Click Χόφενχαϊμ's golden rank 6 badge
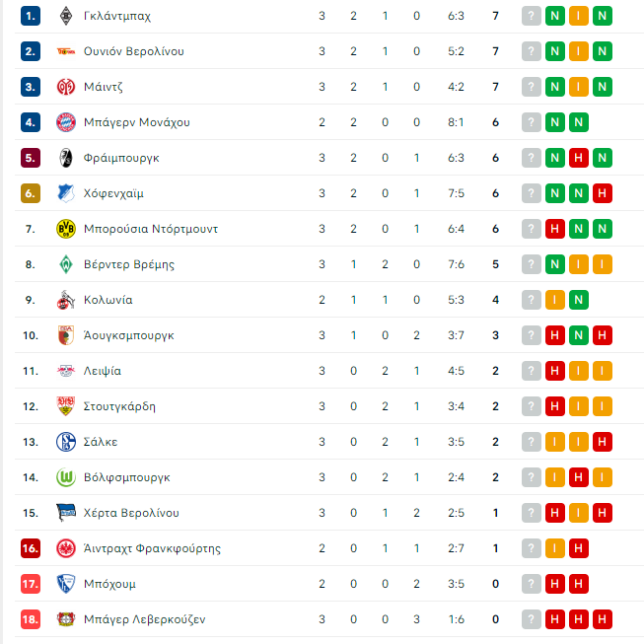644x644 pixels. (31, 193)
